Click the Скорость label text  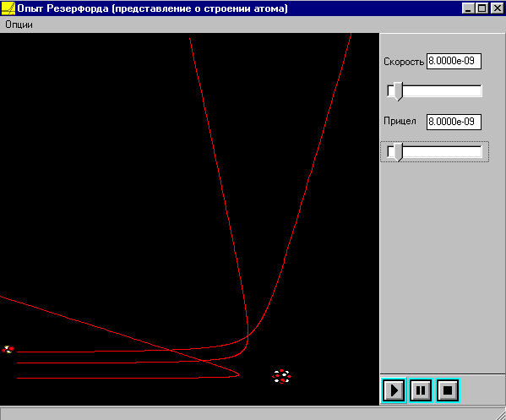click(x=404, y=62)
